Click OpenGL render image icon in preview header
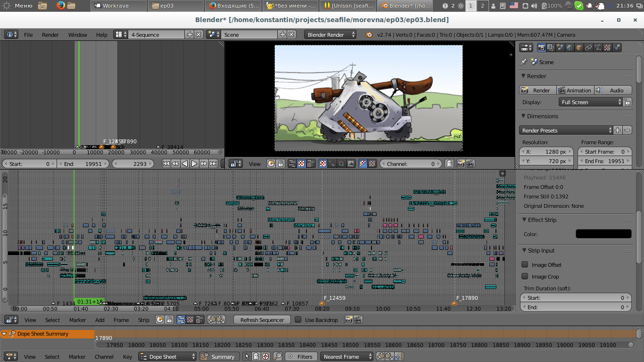The height and width of the screenshot is (362, 644). click(461, 164)
